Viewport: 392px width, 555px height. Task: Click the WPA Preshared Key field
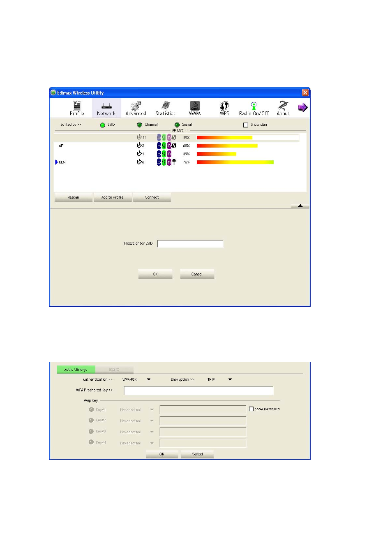pyautogui.click(x=198, y=391)
